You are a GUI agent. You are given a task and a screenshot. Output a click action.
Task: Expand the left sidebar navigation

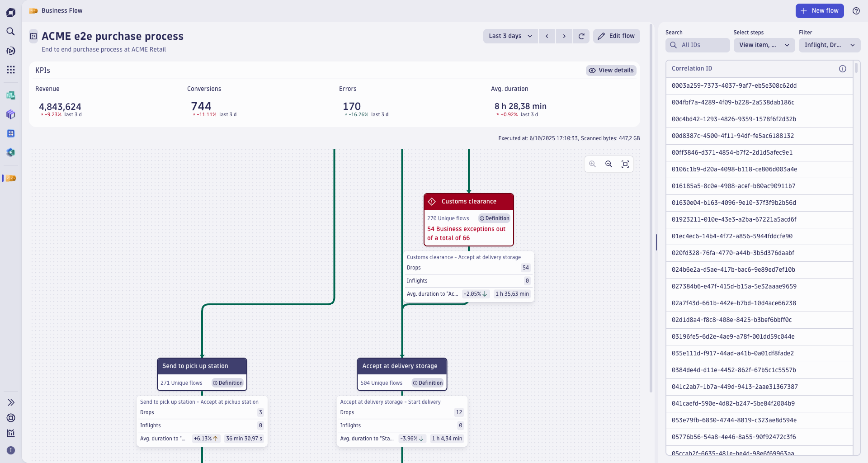(11, 402)
